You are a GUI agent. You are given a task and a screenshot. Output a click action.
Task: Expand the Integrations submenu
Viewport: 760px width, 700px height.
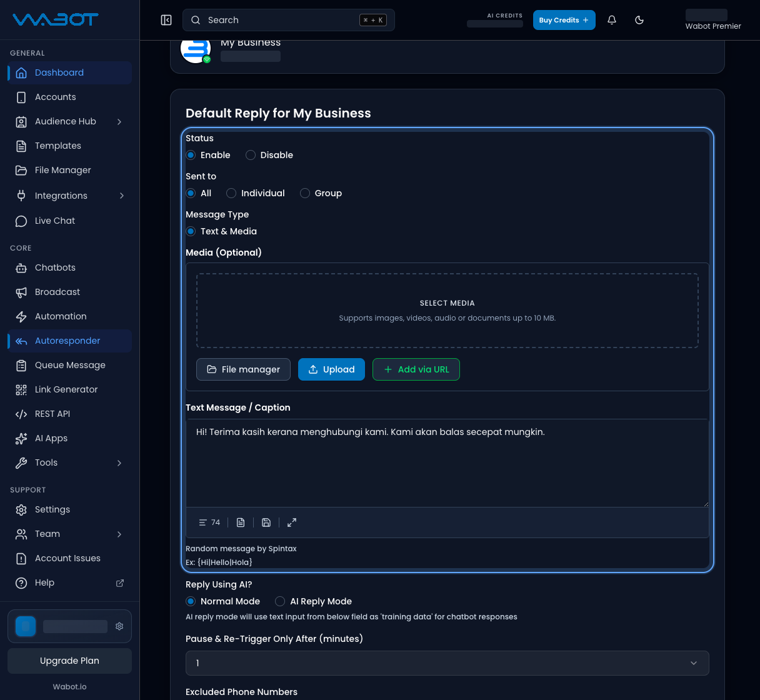(x=121, y=196)
